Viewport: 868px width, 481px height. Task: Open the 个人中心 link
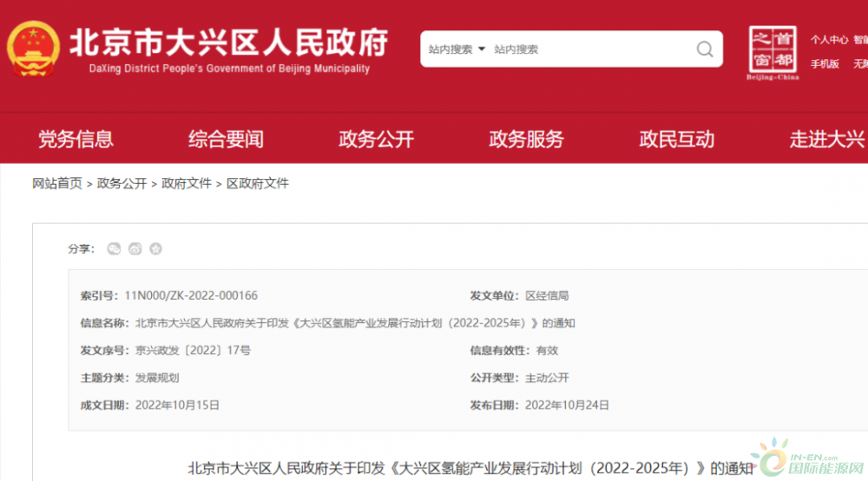829,39
